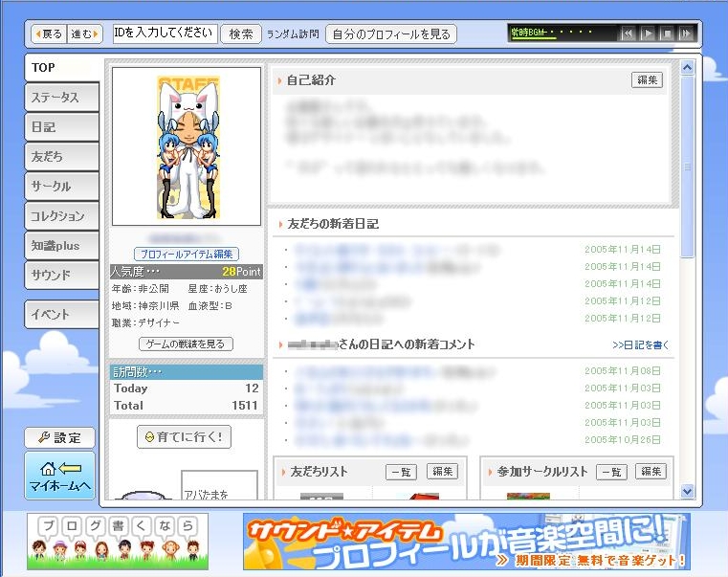Click the staff avatar profile image

(x=186, y=146)
